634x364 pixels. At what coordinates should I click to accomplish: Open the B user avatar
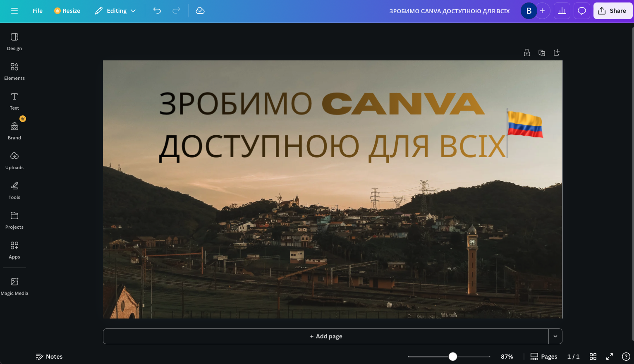coord(529,11)
